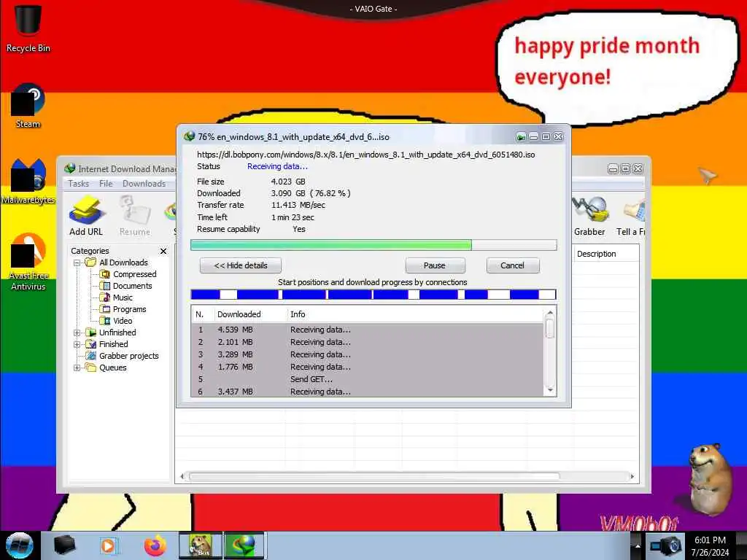Click the camera icon in system tray
This screenshot has height=560, width=747.
coord(665,546)
